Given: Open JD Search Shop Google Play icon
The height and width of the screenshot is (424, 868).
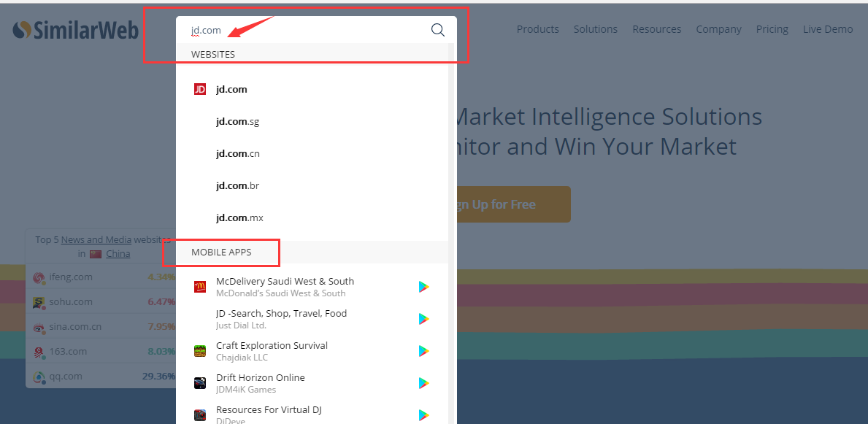Looking at the screenshot, I should click(x=424, y=319).
